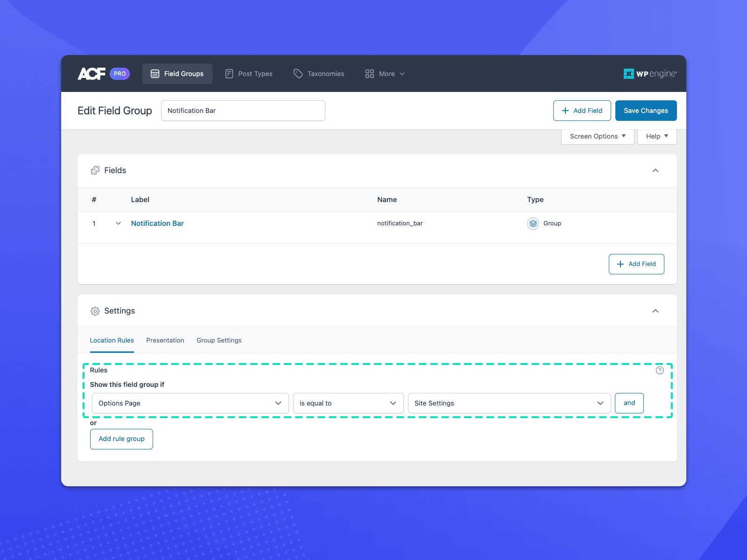Open the Site Settings value dropdown
The image size is (747, 560).
[x=509, y=403]
